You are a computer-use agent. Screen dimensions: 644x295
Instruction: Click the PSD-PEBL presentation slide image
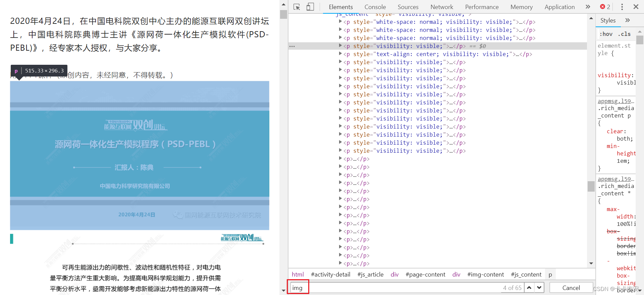coord(140,155)
